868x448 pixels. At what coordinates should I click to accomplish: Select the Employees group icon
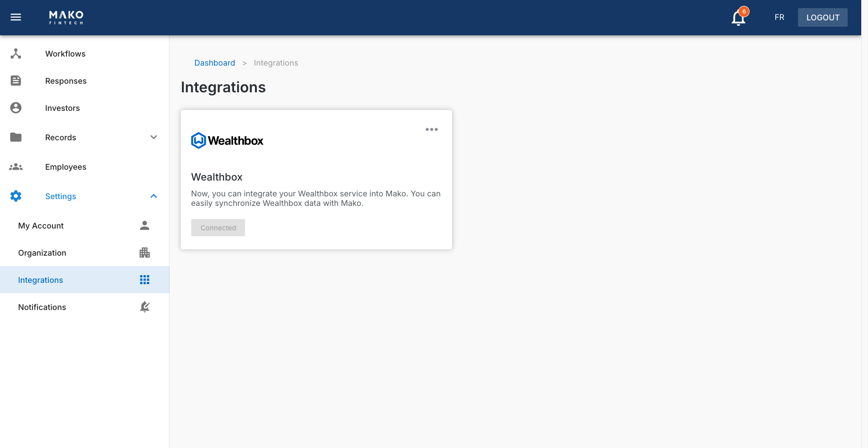(x=16, y=167)
